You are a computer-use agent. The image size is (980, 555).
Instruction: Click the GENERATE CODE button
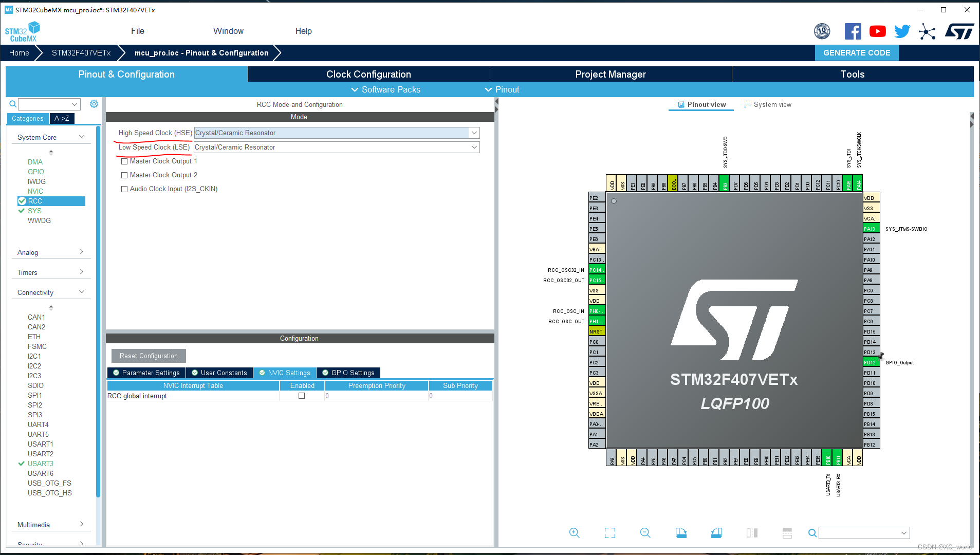coord(856,52)
